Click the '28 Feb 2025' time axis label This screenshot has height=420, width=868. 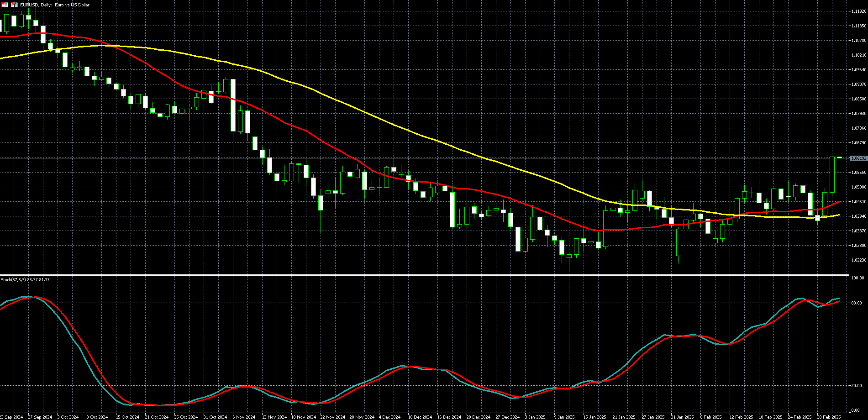pyautogui.click(x=829, y=417)
